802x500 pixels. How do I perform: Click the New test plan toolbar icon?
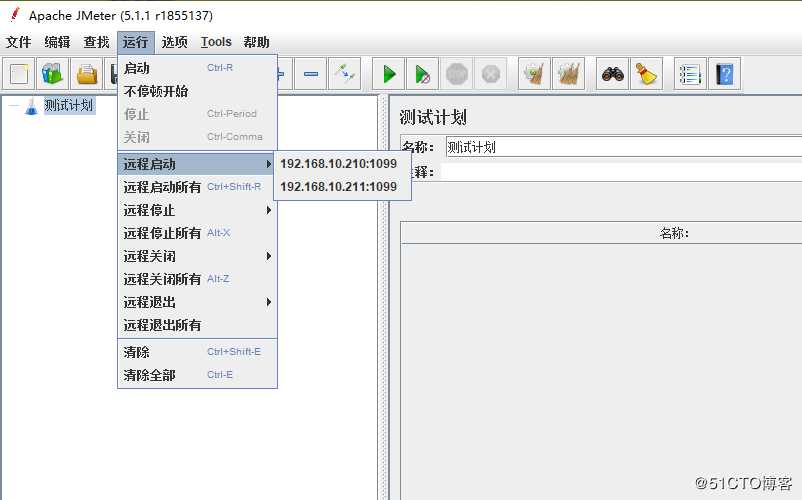pyautogui.click(x=19, y=74)
